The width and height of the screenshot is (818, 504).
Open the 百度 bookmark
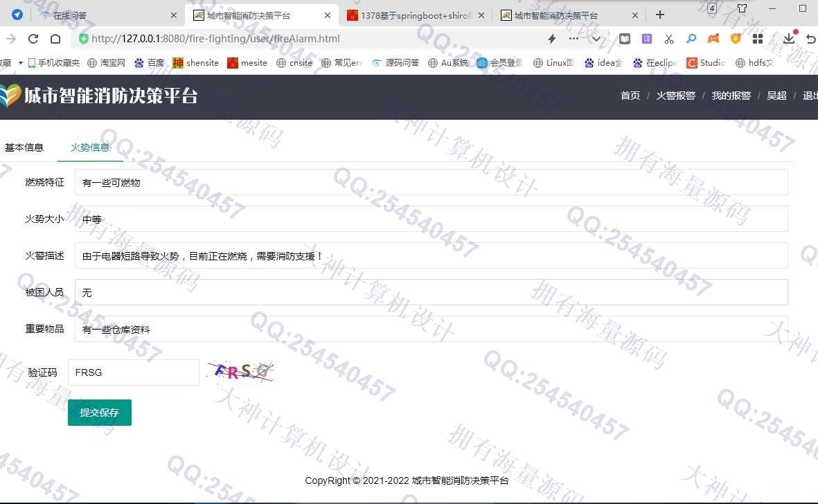tap(149, 62)
